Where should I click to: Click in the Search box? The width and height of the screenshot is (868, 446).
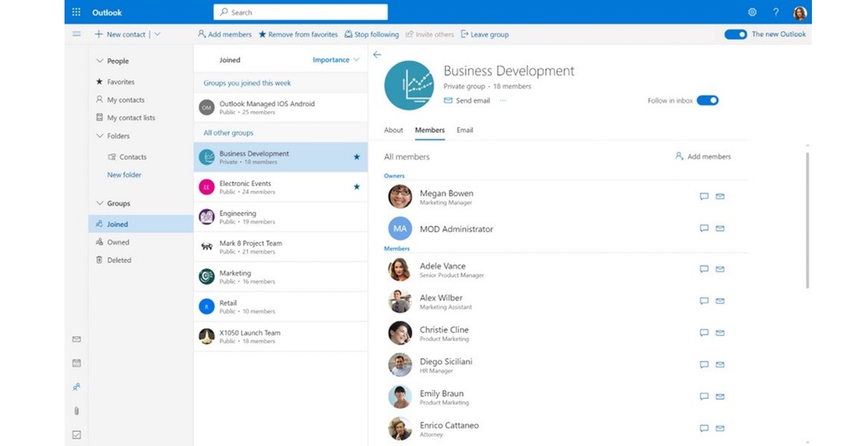coord(300,12)
